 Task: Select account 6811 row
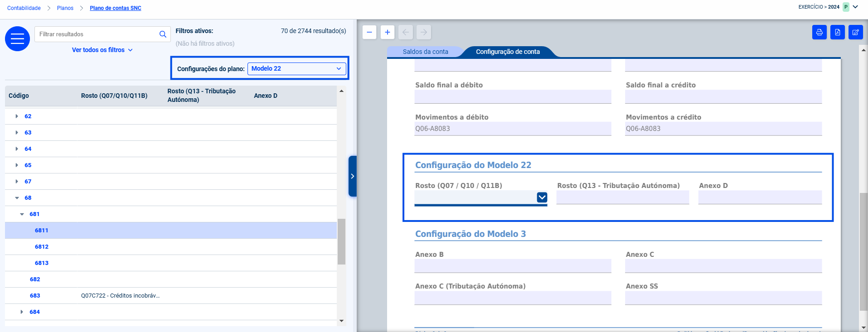coord(171,231)
